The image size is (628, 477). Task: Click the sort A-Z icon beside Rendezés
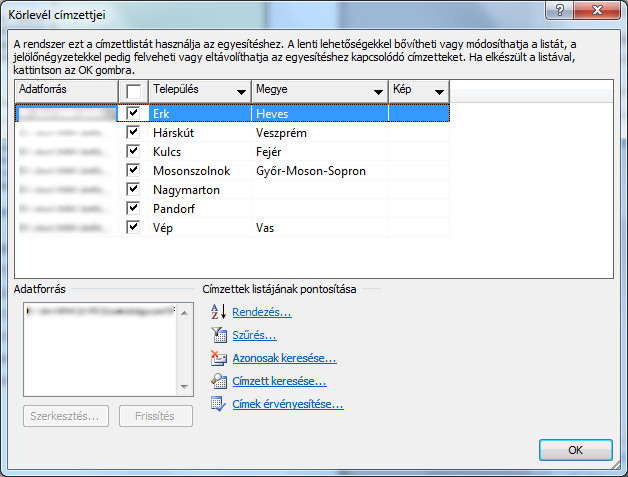(219, 312)
